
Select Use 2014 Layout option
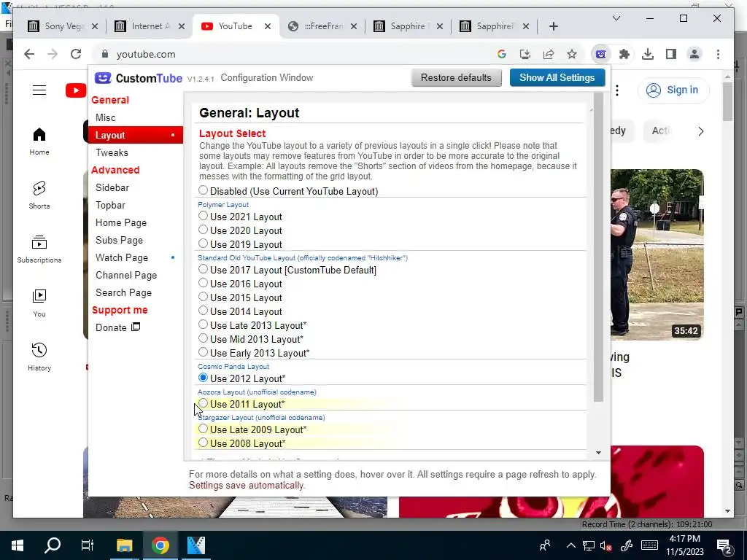coord(204,311)
